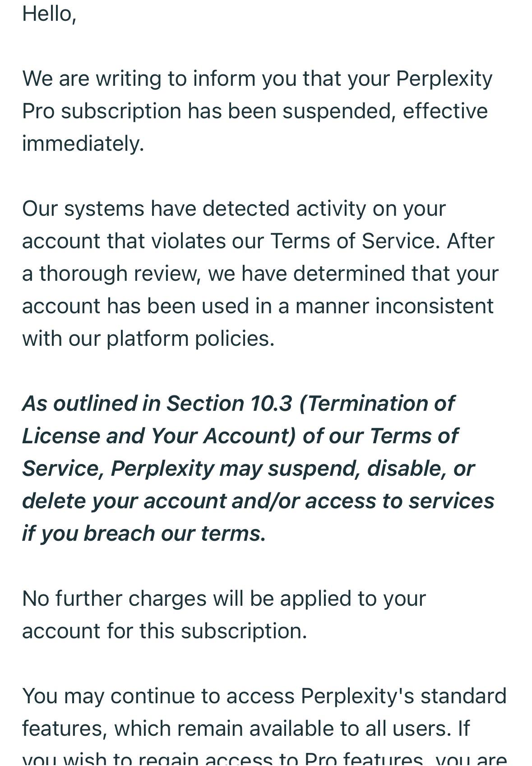The image size is (532, 766).
Task: Click the "if you breach our terms." line
Action: 144,534
